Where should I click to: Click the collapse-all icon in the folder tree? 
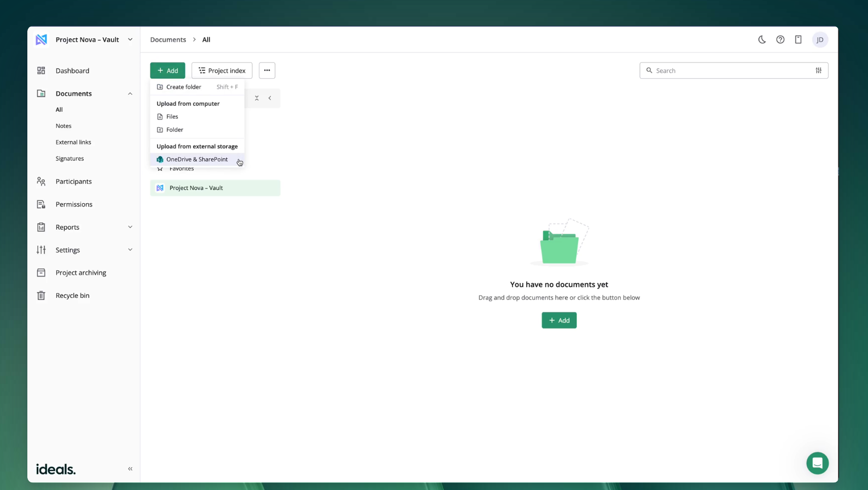[x=257, y=98]
